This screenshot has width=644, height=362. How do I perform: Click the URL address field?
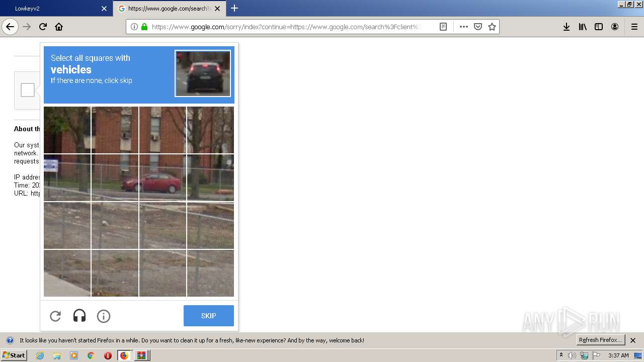287,27
